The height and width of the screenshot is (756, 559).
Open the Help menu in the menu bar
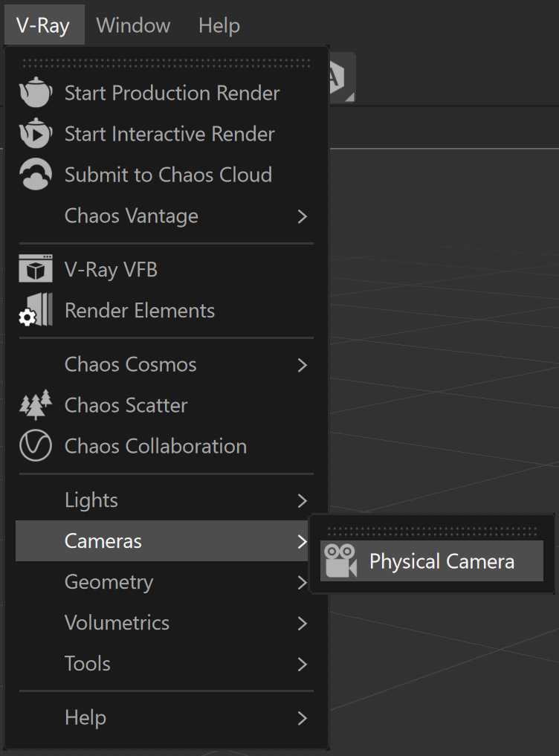pos(219,25)
